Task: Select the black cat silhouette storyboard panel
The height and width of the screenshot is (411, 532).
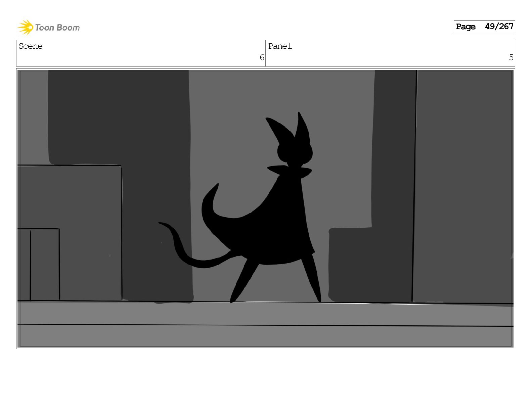Action: coord(265,209)
